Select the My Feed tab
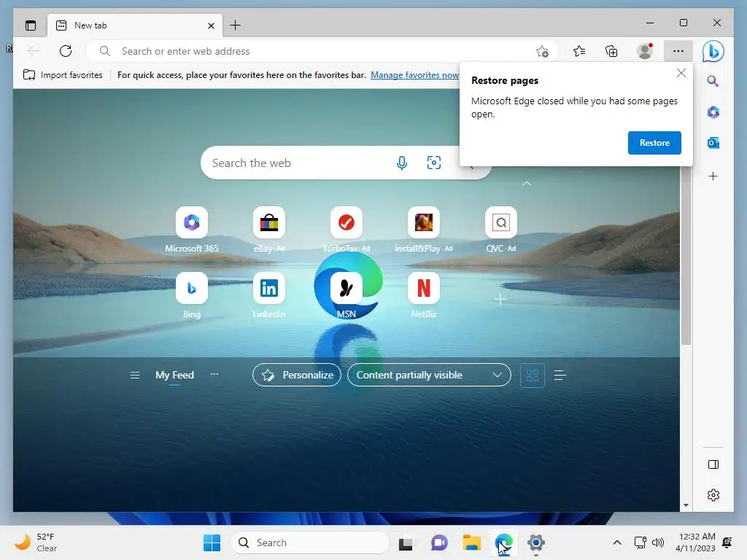The image size is (747, 560). tap(174, 376)
